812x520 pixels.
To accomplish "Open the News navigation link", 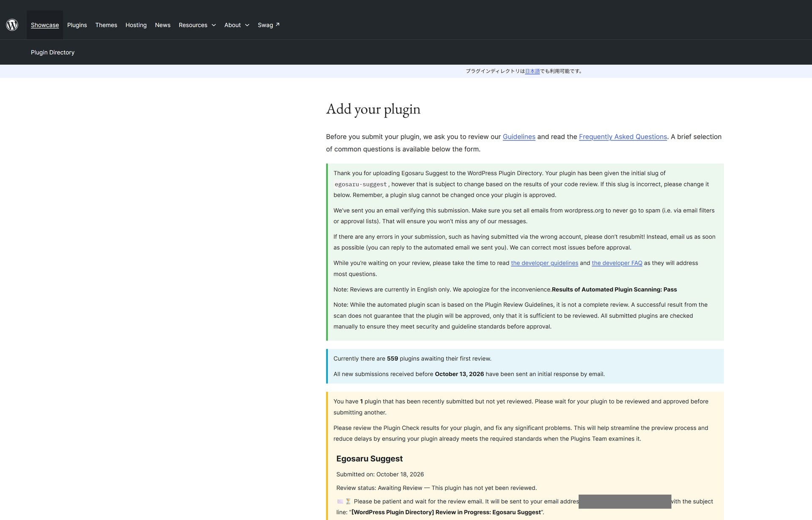I will (162, 25).
